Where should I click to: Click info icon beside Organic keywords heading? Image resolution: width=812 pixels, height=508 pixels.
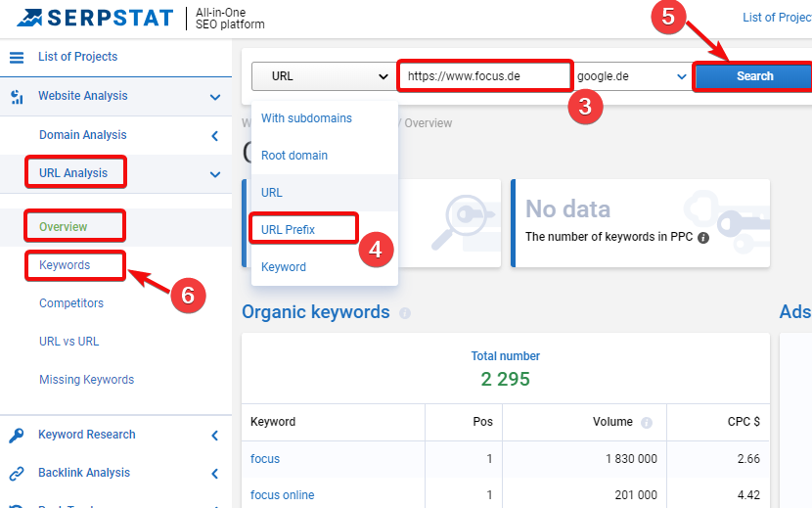405,313
